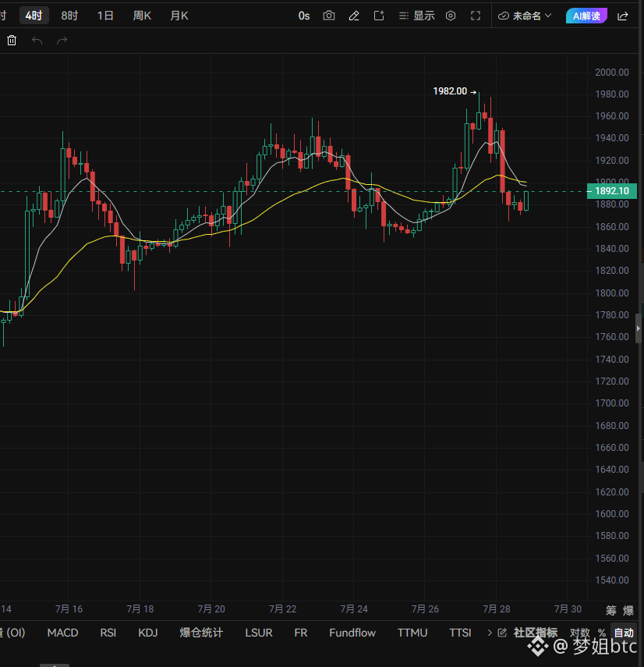Expand the right side panel arrow
The width and height of the screenshot is (644, 667).
638,328
